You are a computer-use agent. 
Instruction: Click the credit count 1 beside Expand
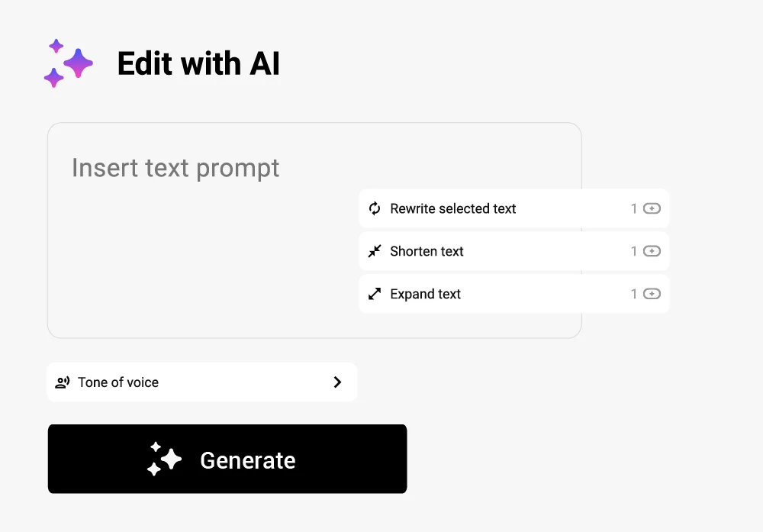tap(634, 294)
